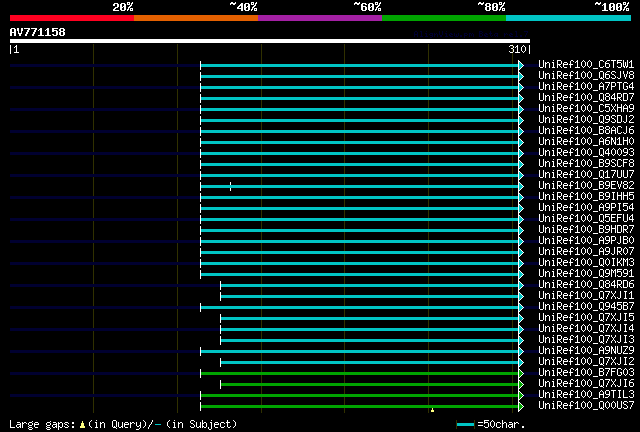Open hit UniRef100_A7PTG4

[586, 87]
